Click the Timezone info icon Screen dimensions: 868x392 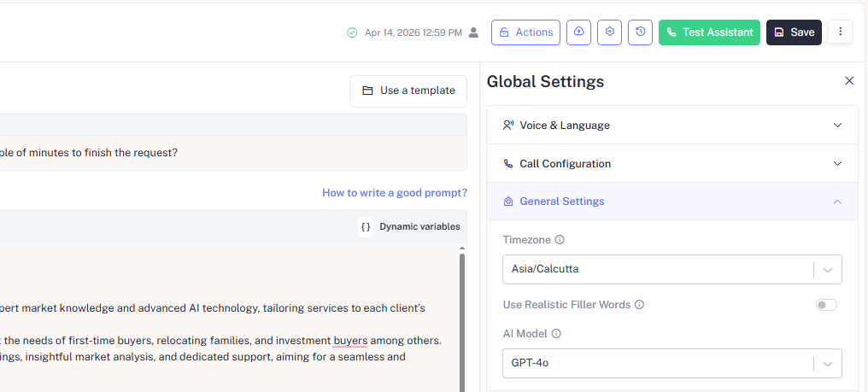pos(560,240)
